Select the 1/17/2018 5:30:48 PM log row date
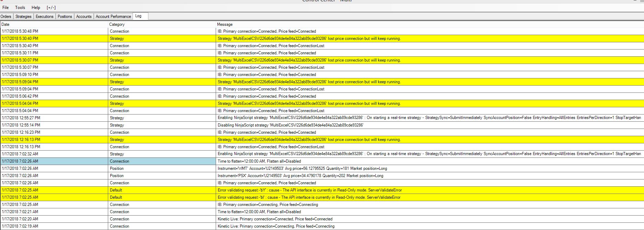 [20, 31]
